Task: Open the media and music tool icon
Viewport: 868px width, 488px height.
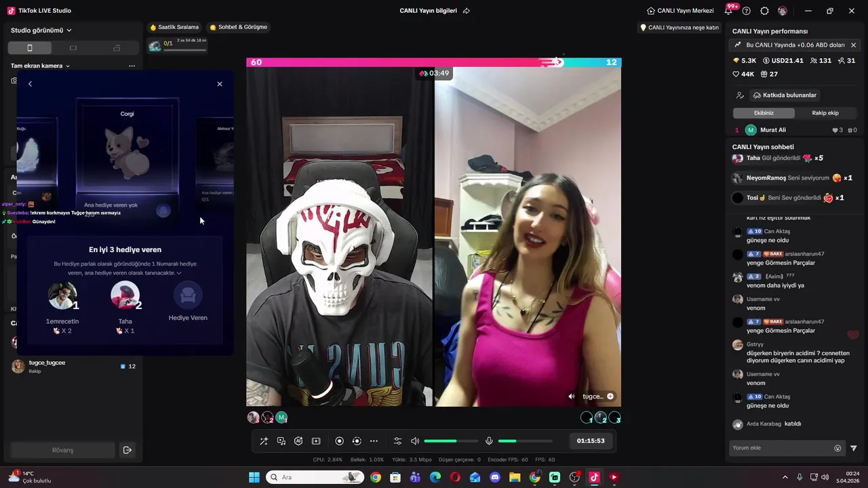Action: click(281, 441)
